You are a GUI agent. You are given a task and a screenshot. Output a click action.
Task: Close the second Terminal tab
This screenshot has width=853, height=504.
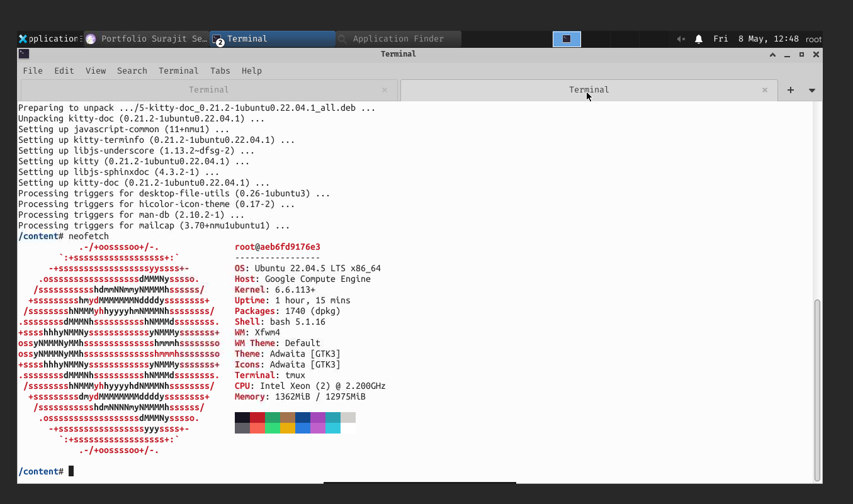(x=765, y=90)
